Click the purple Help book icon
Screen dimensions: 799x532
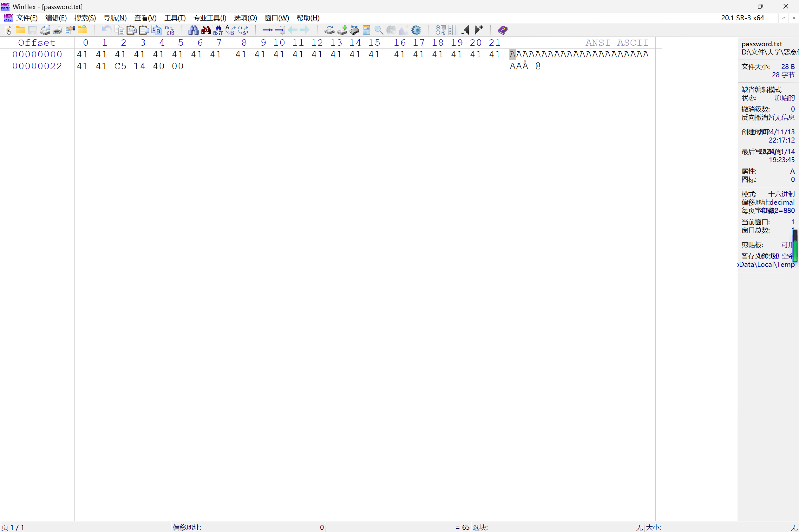[502, 30]
